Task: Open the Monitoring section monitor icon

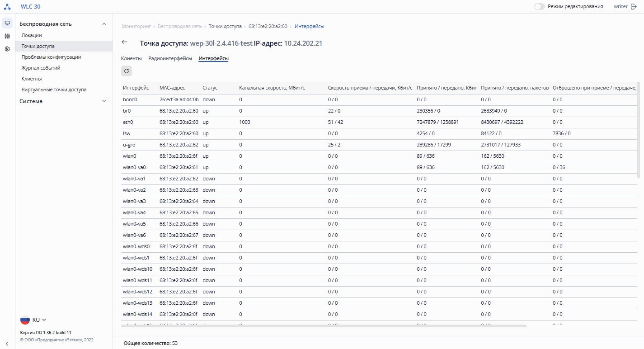Action: (x=7, y=23)
